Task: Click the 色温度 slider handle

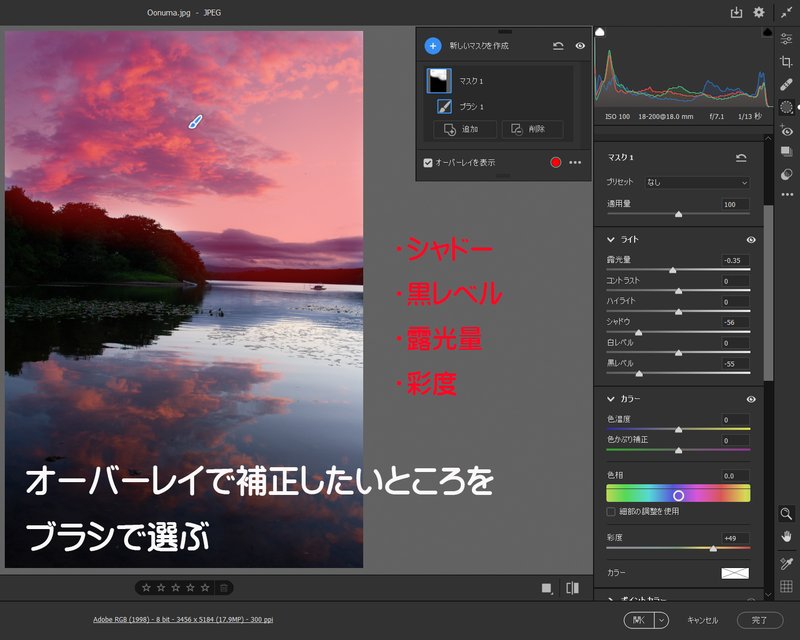Action: (x=678, y=430)
